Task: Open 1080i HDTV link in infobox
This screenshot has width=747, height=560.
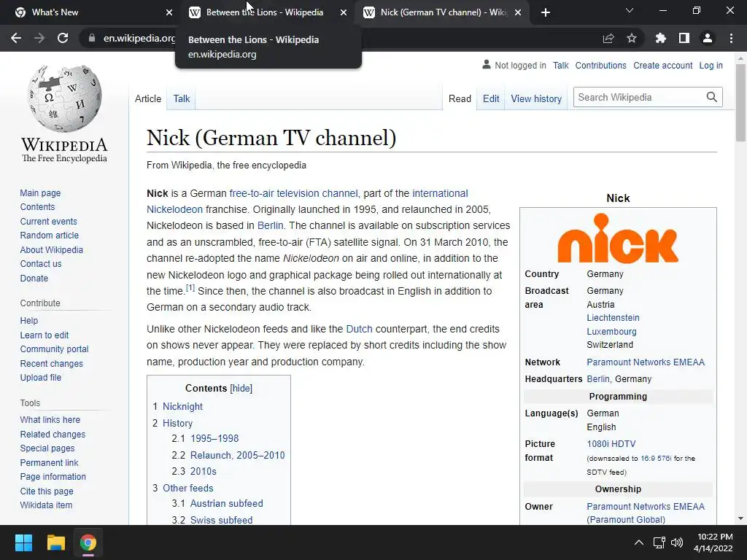Action: pyautogui.click(x=611, y=444)
